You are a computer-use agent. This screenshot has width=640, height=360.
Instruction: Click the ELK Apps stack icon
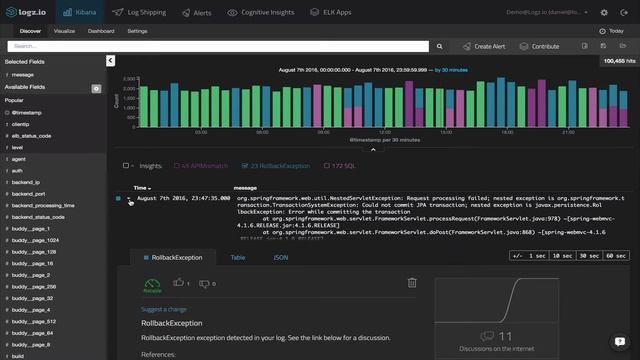point(314,12)
